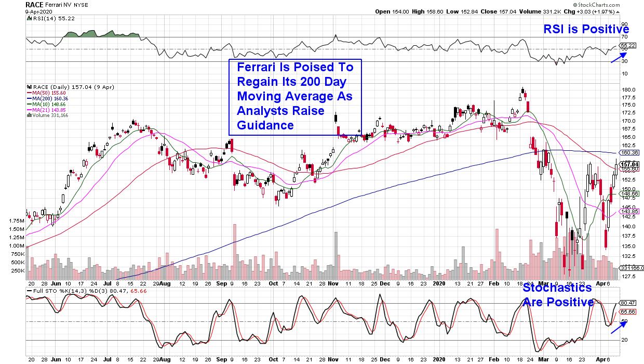Click the Ferrari 200 Day Moving Average annotation box
Screen dimensions: 644x364
(x=295, y=96)
